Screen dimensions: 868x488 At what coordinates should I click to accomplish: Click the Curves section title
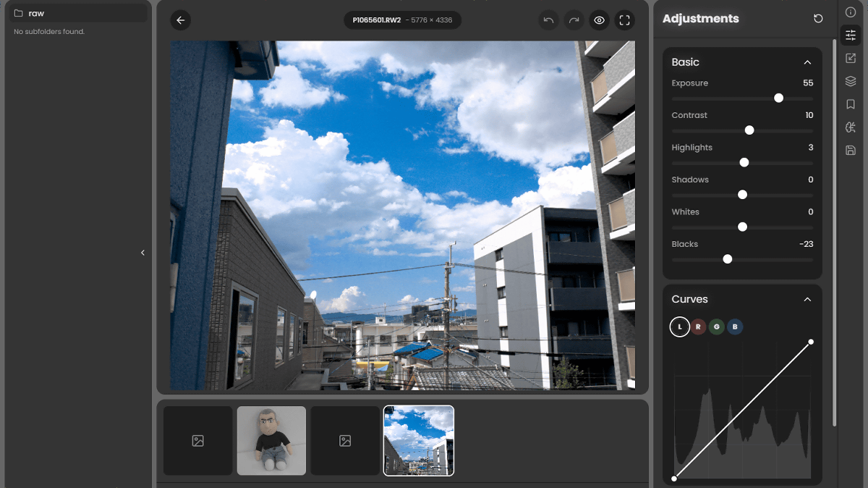coord(689,299)
